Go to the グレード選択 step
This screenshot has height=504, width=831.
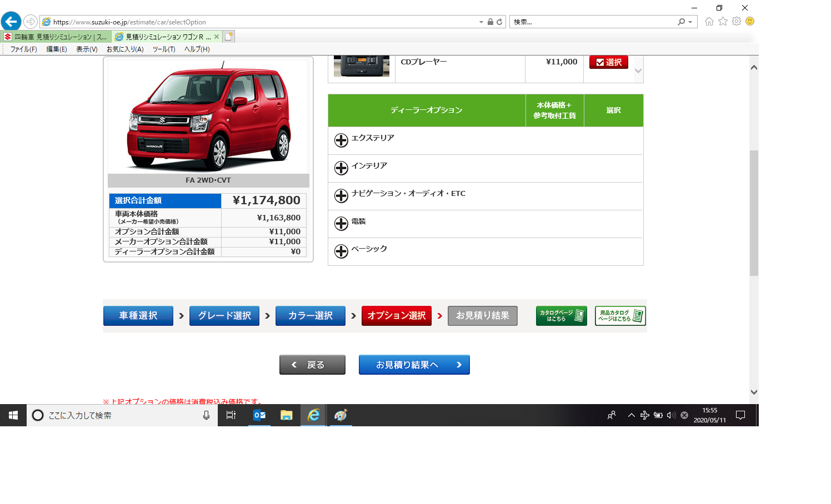(224, 316)
